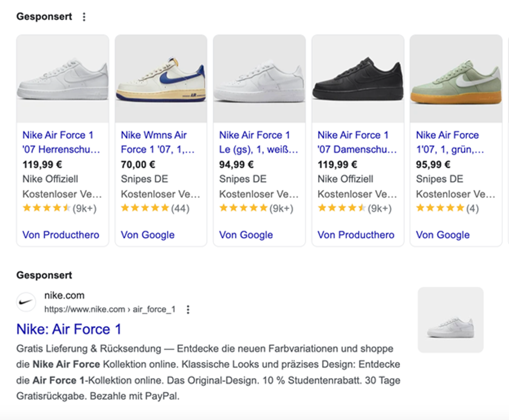509x420 pixels.
Task: Click the three-dot menu next to nike.com URL
Action: (188, 309)
